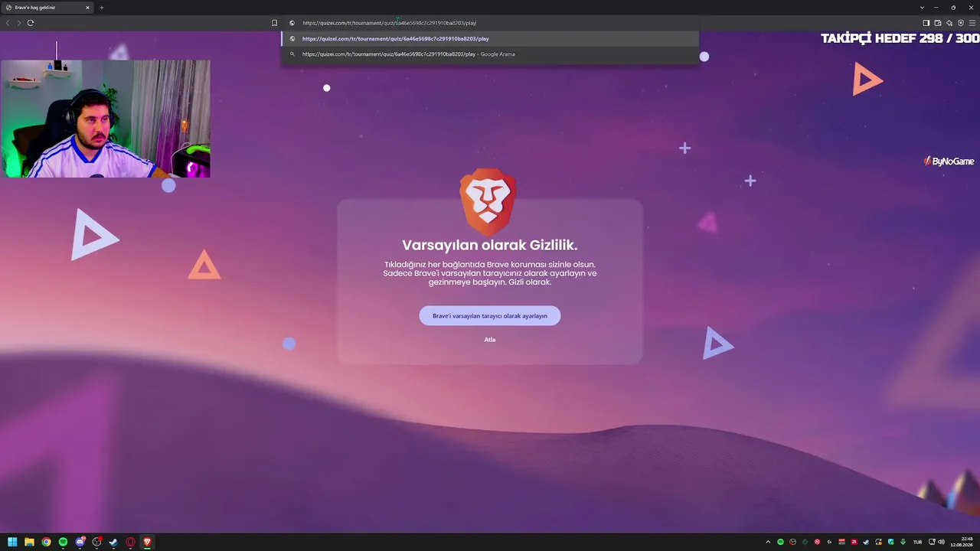Screen dimensions: 980x551
Task: Open Steam from the taskbar
Action: click(113, 542)
